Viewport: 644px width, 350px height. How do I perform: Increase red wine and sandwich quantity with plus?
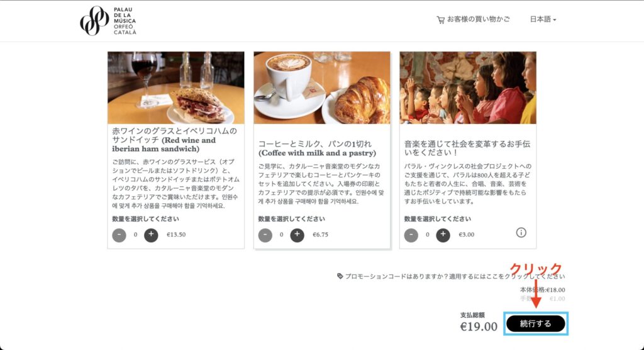point(151,235)
